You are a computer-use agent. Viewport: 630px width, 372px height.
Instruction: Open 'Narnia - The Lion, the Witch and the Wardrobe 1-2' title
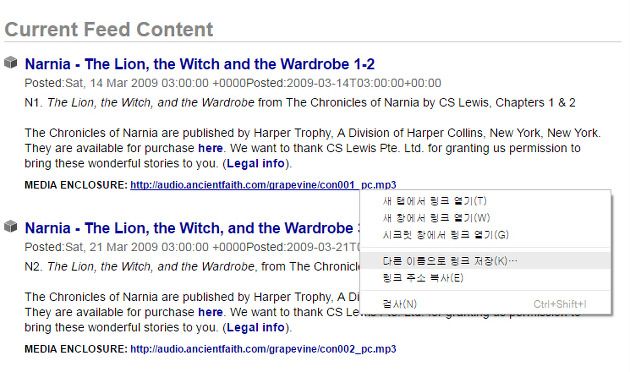[x=200, y=64]
